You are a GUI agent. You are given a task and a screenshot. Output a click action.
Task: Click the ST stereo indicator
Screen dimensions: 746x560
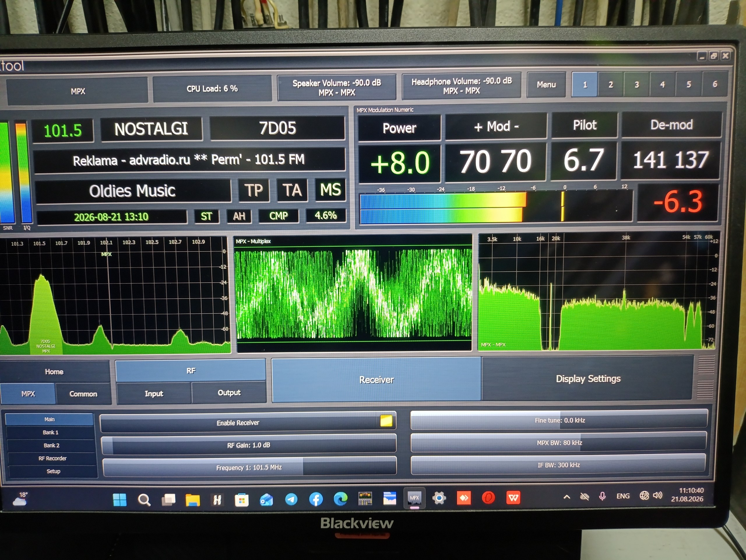click(x=206, y=216)
